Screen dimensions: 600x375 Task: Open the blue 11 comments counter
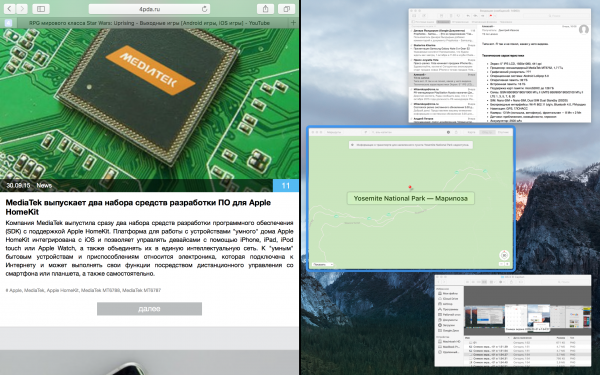[285, 186]
